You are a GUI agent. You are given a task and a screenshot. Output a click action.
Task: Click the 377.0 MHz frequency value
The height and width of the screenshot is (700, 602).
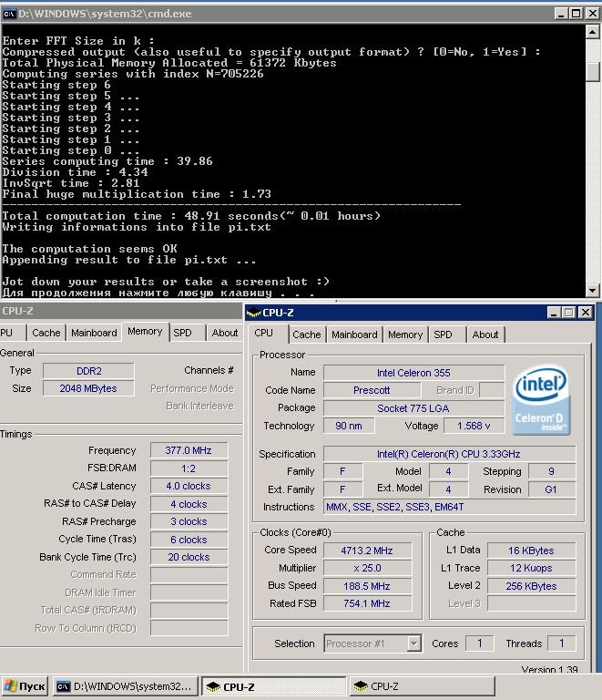click(189, 450)
